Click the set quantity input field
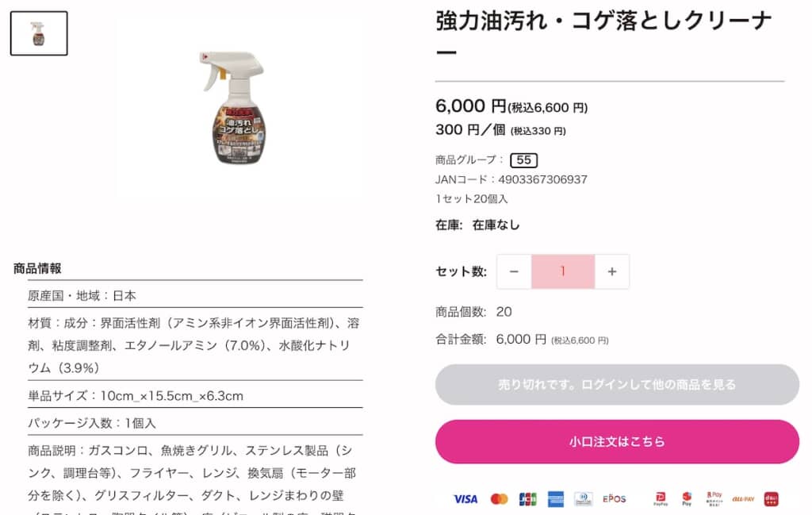This screenshot has height=515, width=812. [x=563, y=271]
